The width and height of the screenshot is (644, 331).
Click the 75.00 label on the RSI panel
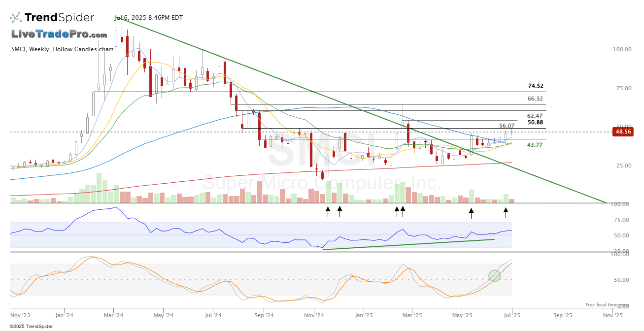tap(622, 220)
